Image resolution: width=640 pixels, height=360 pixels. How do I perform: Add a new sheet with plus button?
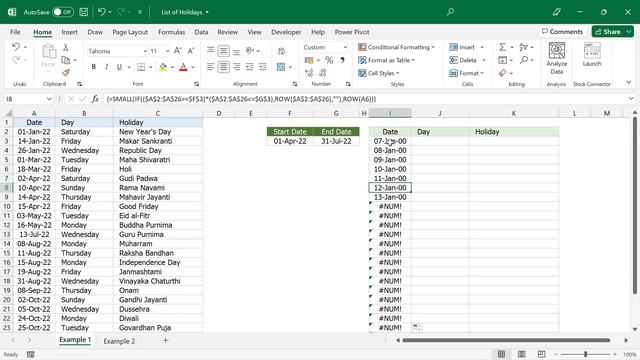[165, 340]
